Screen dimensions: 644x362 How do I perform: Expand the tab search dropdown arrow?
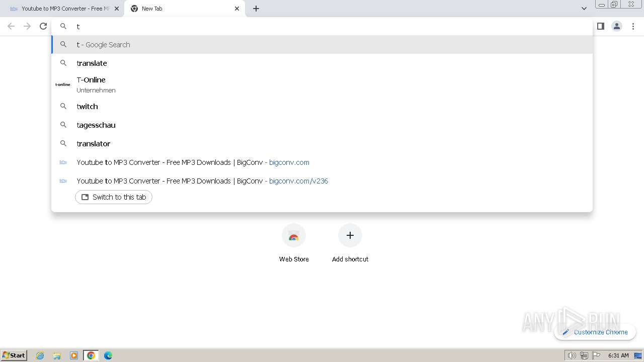pyautogui.click(x=584, y=9)
